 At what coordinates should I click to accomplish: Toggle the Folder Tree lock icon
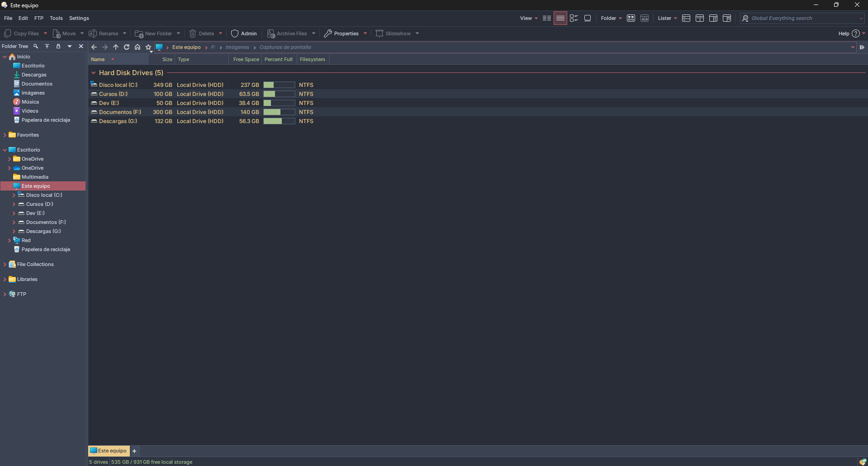click(58, 46)
